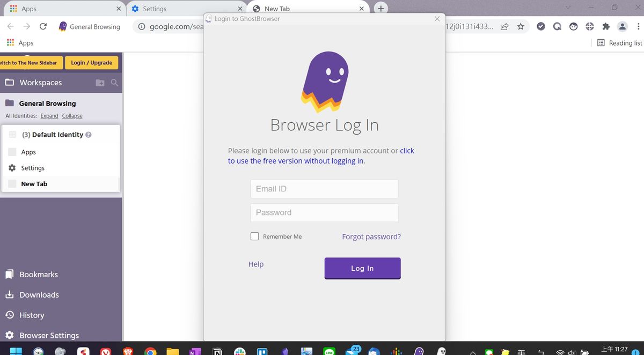Select New Tab in the identity list
The width and height of the screenshot is (644, 355).
click(34, 184)
